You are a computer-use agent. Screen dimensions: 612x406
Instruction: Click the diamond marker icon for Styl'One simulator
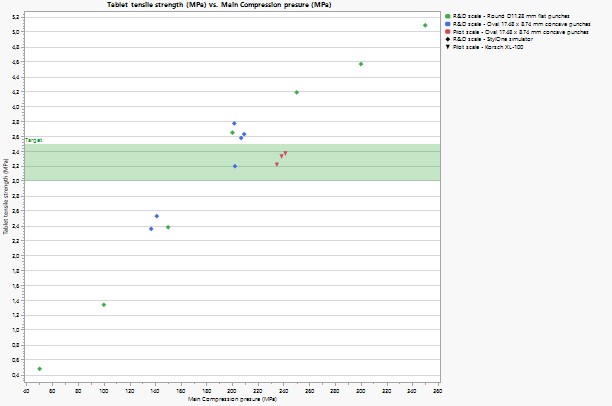pyautogui.click(x=447, y=40)
